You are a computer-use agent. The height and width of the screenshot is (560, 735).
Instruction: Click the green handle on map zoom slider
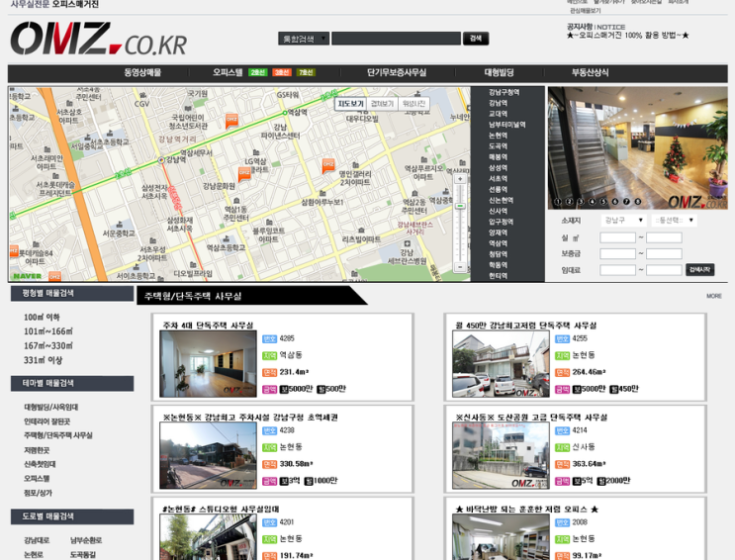click(x=460, y=206)
